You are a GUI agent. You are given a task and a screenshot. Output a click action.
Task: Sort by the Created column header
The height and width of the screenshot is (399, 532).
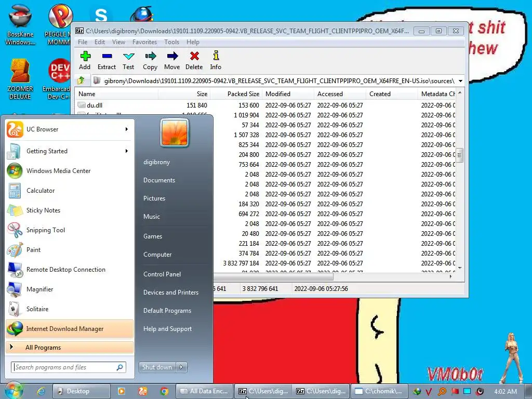point(392,94)
